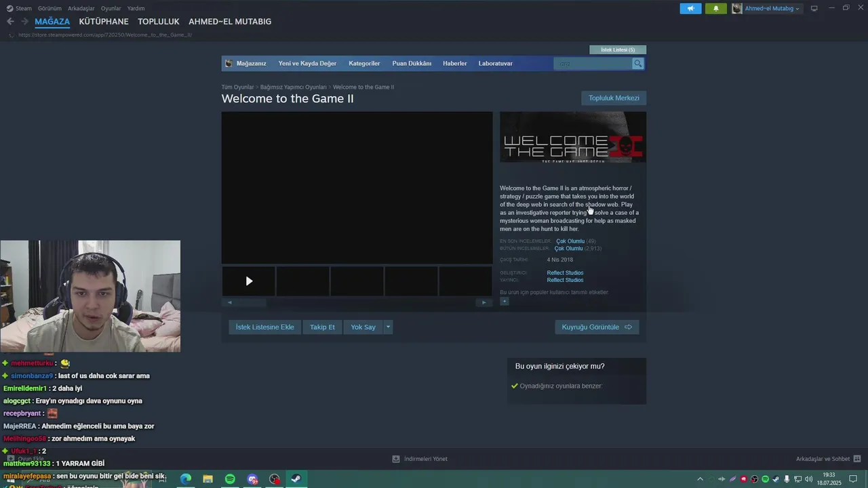Screen dimensions: 868x488
Task: Open the Yeni ve Kayda Değer menu
Action: click(307, 64)
